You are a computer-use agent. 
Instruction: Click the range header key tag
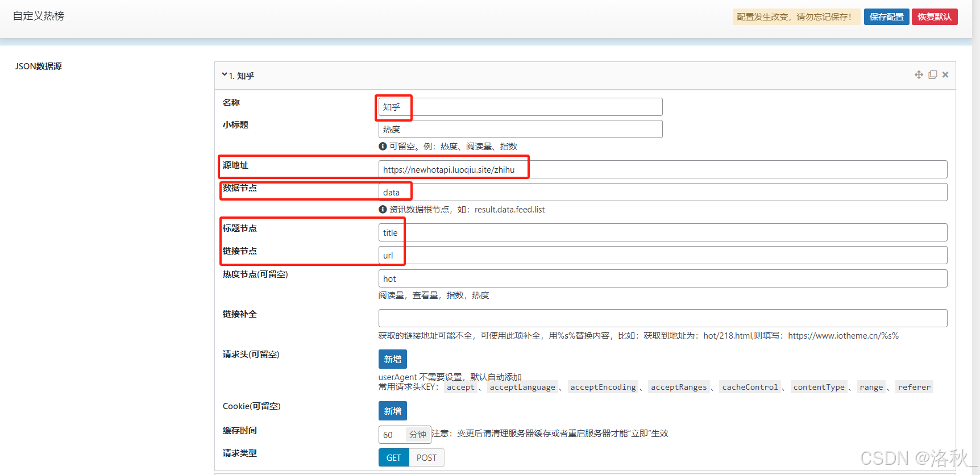pos(871,387)
